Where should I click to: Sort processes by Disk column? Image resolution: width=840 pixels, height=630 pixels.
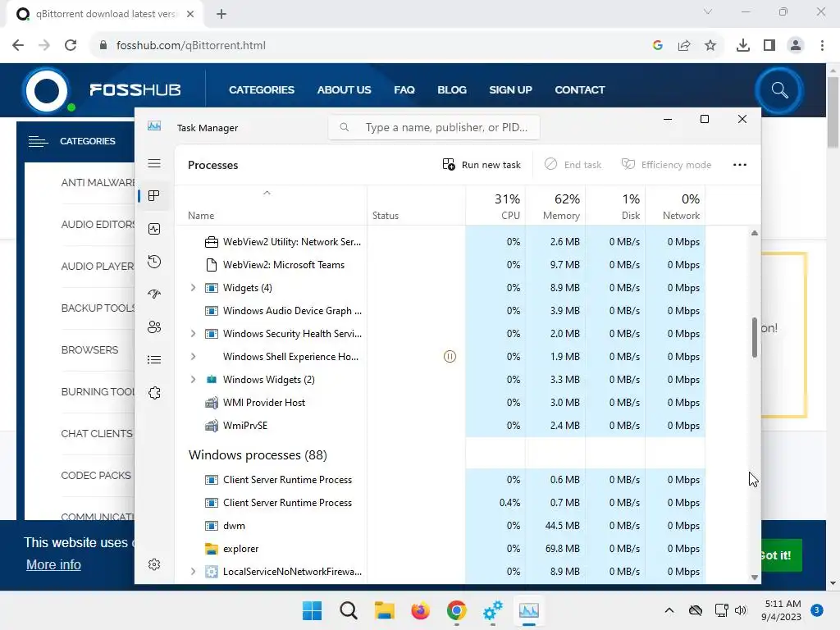point(615,207)
